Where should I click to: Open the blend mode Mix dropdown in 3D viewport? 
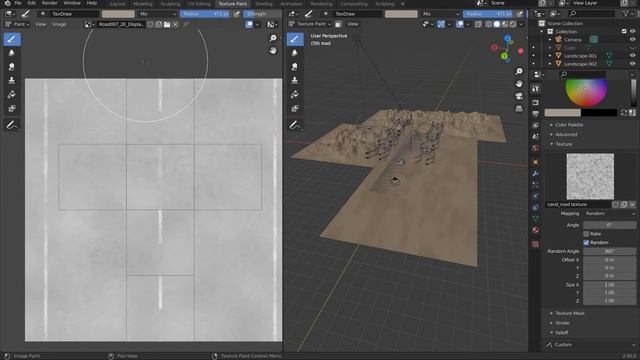point(440,14)
